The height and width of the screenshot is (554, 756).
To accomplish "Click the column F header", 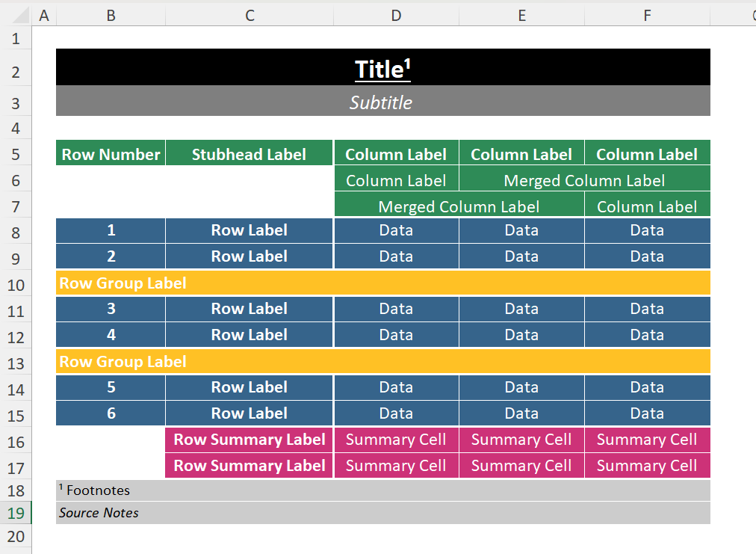I will tap(647, 15).
